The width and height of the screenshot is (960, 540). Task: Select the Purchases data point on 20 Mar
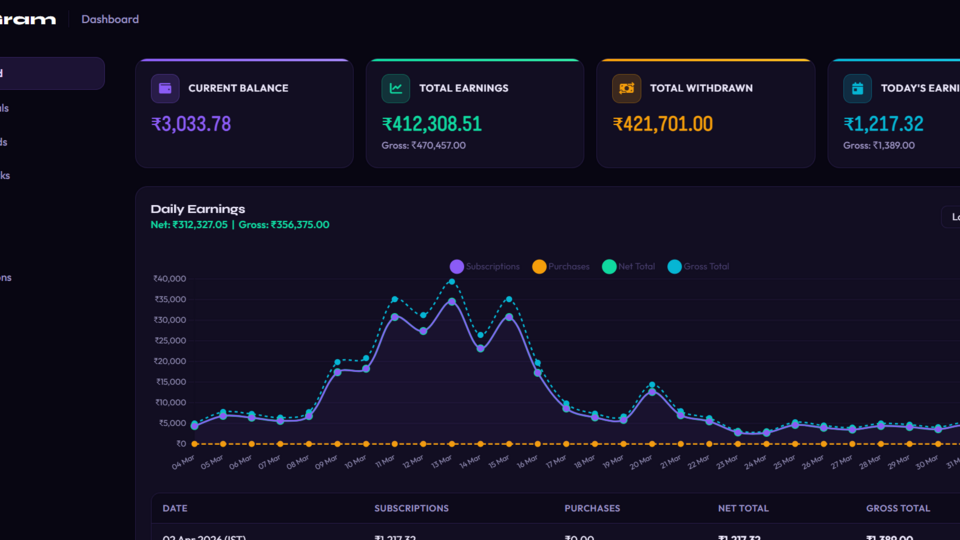[x=652, y=444]
